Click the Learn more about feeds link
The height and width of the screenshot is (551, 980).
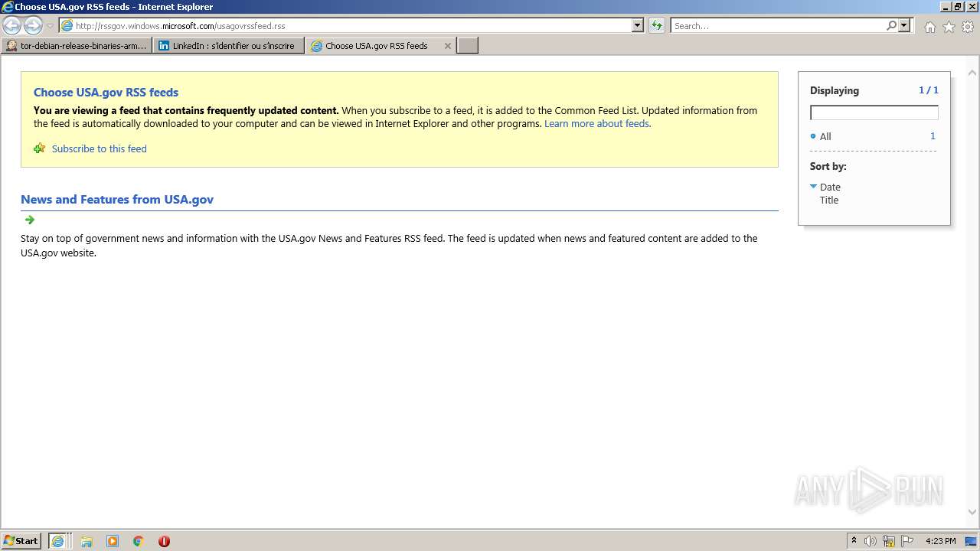point(596,123)
